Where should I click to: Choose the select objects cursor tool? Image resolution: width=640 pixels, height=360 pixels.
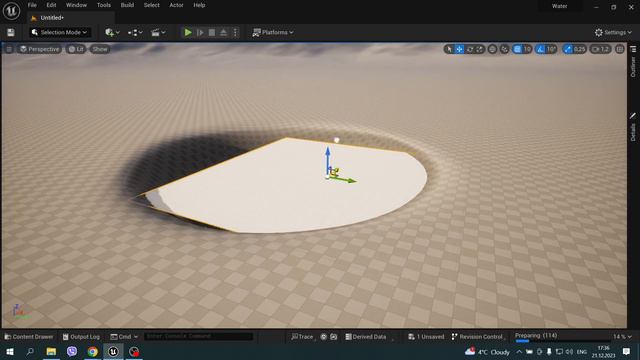tap(449, 49)
